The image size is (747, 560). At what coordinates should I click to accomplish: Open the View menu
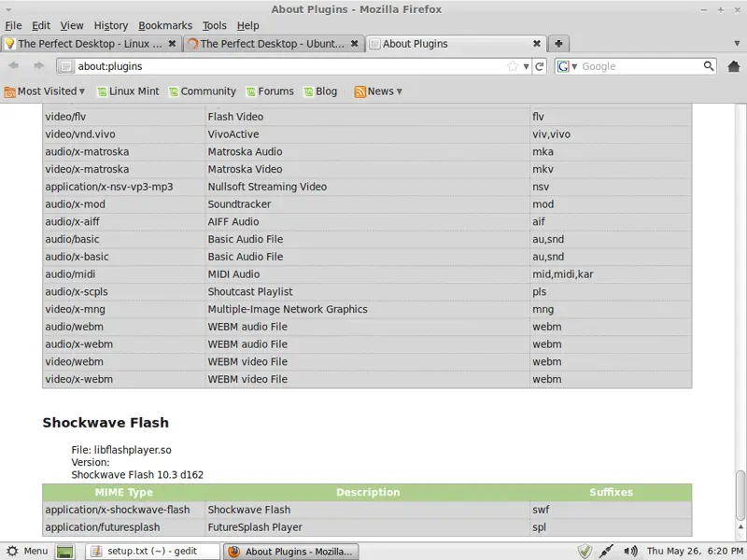point(72,26)
